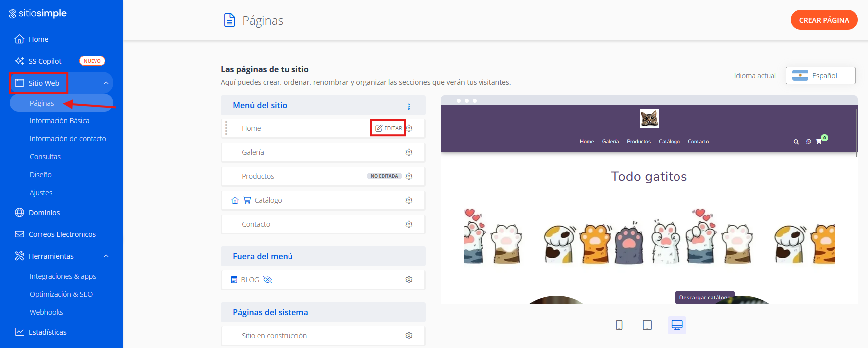The width and height of the screenshot is (868, 348).
Task: Open Home in the sidebar menu
Action: click(38, 39)
